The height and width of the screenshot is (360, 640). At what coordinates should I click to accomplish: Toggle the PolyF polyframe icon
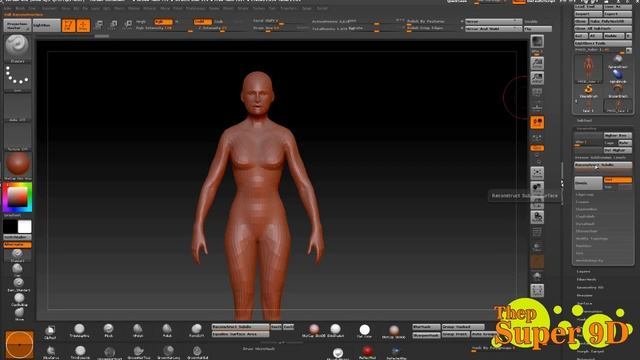(x=537, y=233)
